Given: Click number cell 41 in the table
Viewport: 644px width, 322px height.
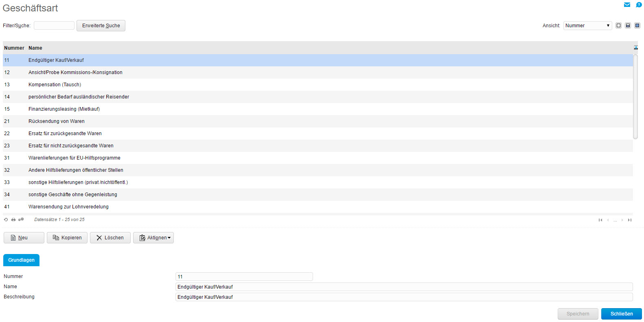Looking at the screenshot, I should pyautogui.click(x=7, y=207).
